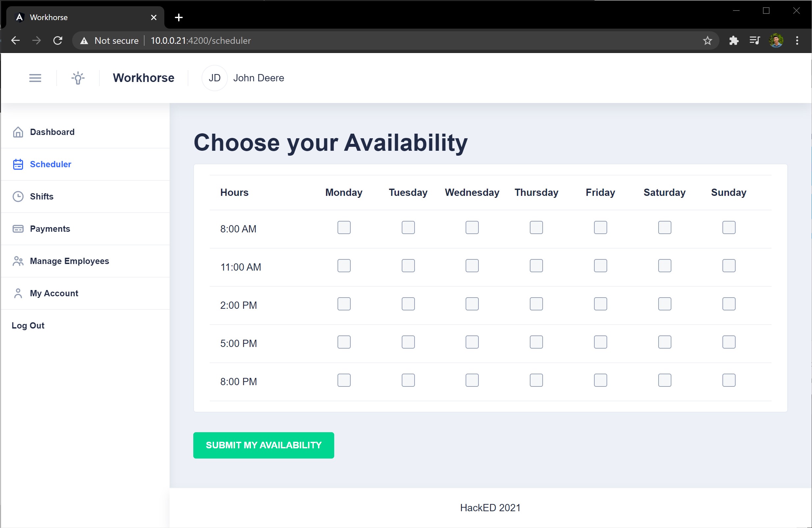Open the Shifts menu item
This screenshot has width=812, height=528.
[41, 197]
